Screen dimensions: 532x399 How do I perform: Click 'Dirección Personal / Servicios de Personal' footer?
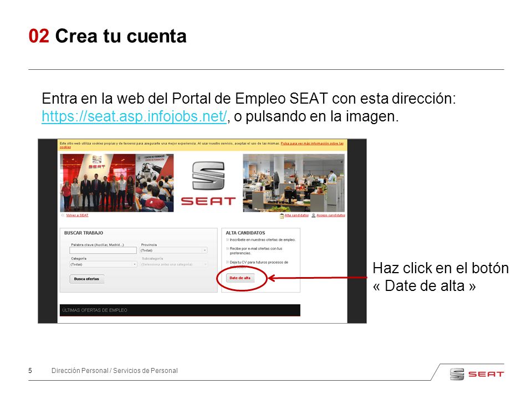coord(114,371)
